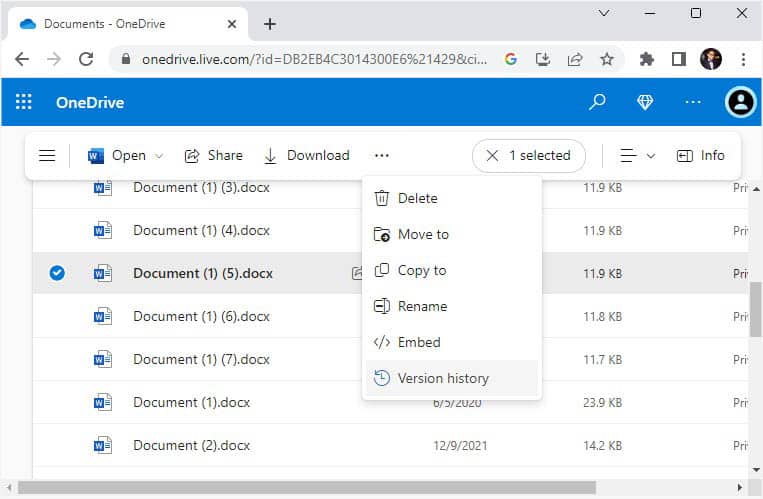The width and height of the screenshot is (763, 499).
Task: Open file name Document (1).docx
Action: pos(192,402)
